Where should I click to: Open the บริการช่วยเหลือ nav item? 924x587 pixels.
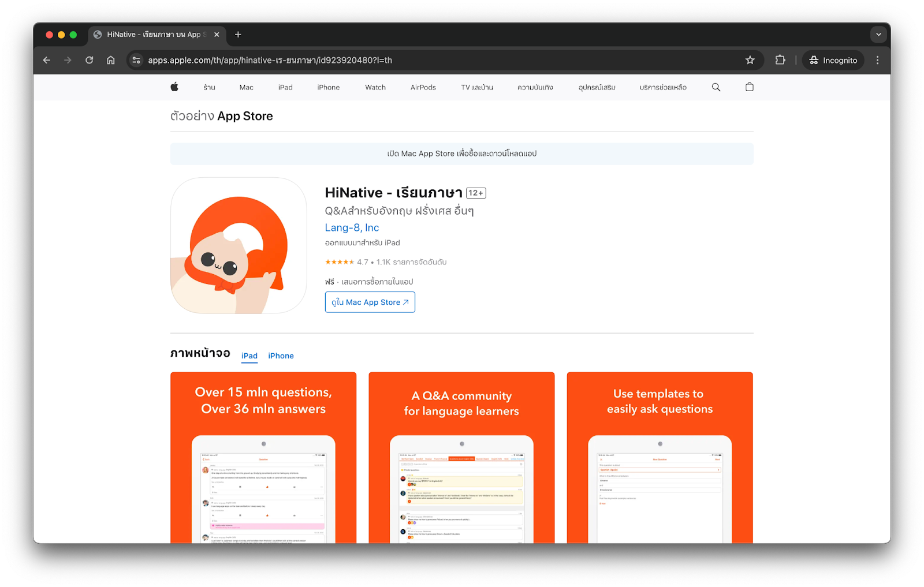point(663,88)
